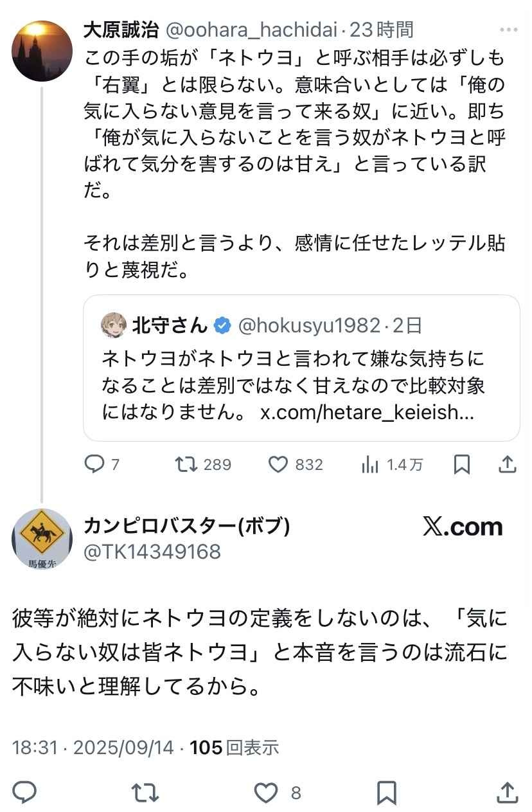Repost 大原誠治's post with 289 reposts
The image size is (532, 812).
186,464
